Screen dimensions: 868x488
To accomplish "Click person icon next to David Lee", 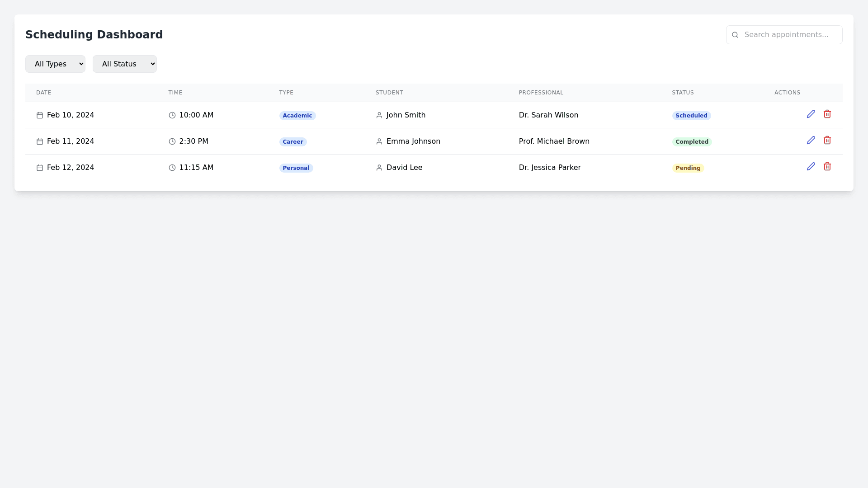I will tap(379, 168).
